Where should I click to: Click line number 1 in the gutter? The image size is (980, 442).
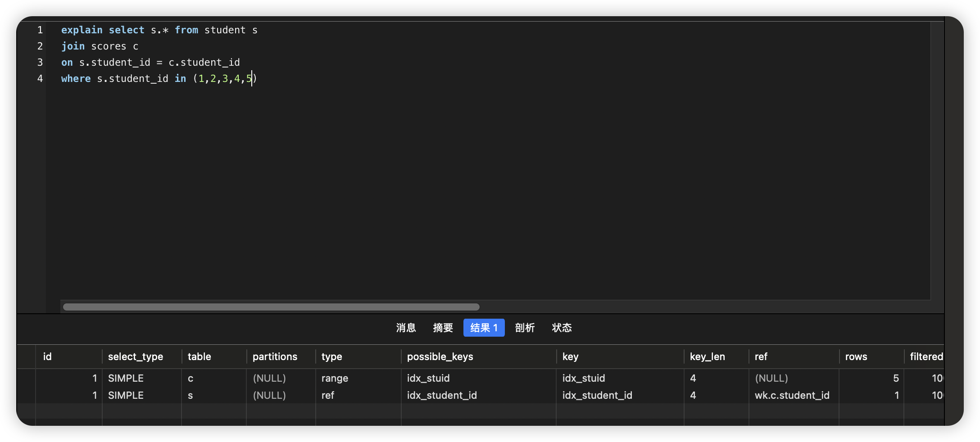coord(40,30)
